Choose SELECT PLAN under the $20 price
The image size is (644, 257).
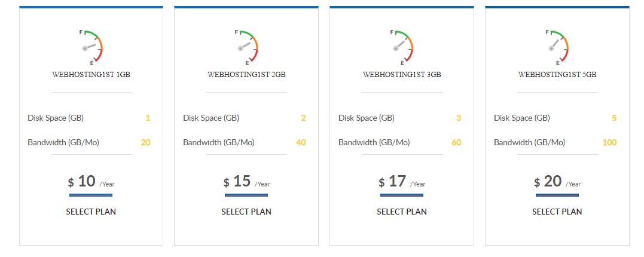coord(557,212)
